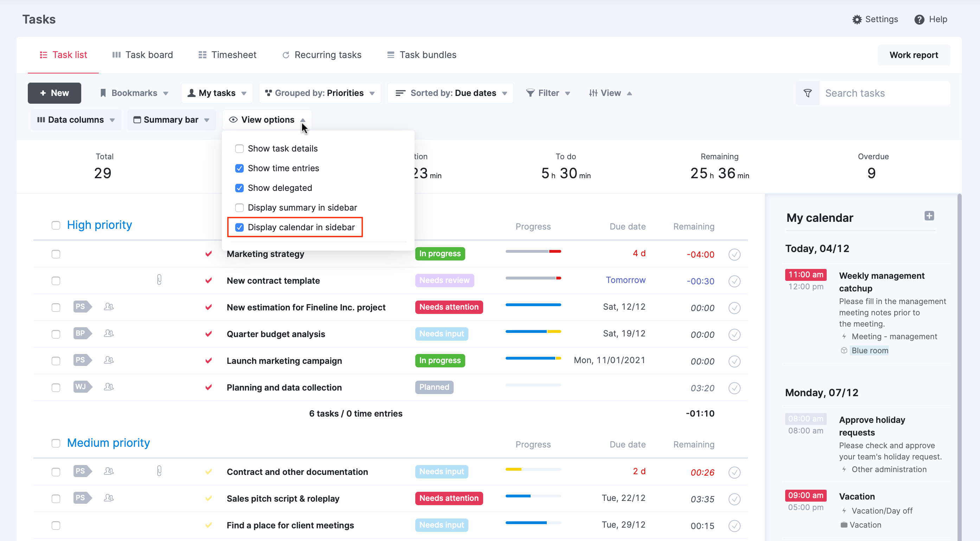Click PS tag on New estimation for Fineline row
The height and width of the screenshot is (541, 980).
[x=82, y=307]
